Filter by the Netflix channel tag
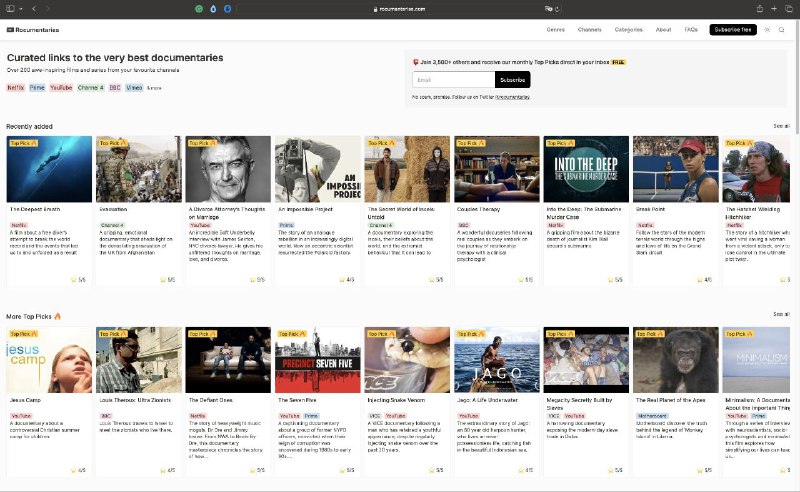 tap(16, 88)
